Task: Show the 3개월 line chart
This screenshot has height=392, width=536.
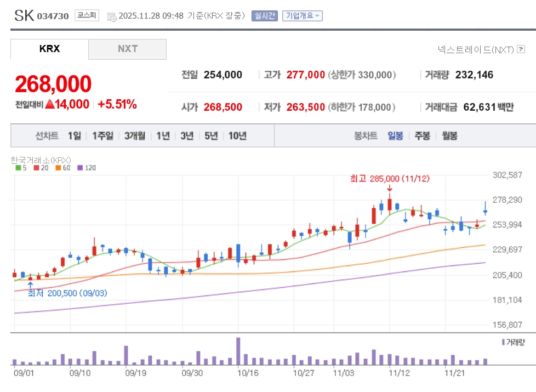Action: pyautogui.click(x=135, y=136)
